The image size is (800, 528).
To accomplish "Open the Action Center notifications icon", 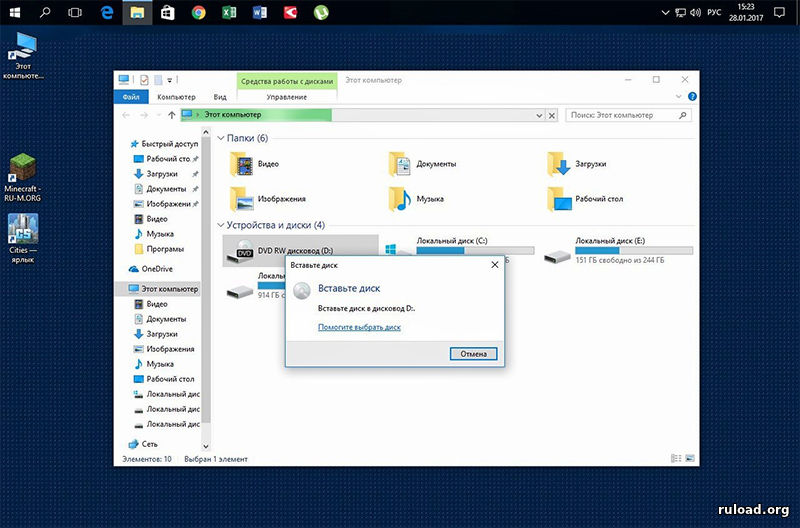I will pos(779,13).
